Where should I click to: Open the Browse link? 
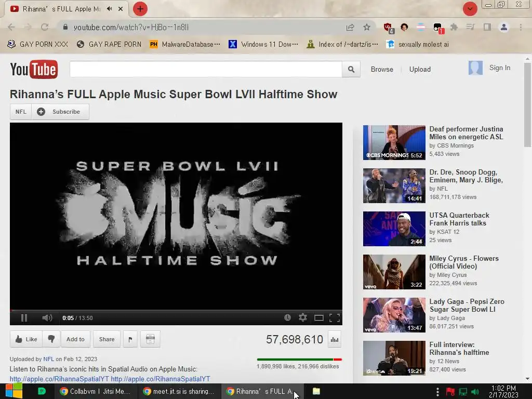(382, 69)
